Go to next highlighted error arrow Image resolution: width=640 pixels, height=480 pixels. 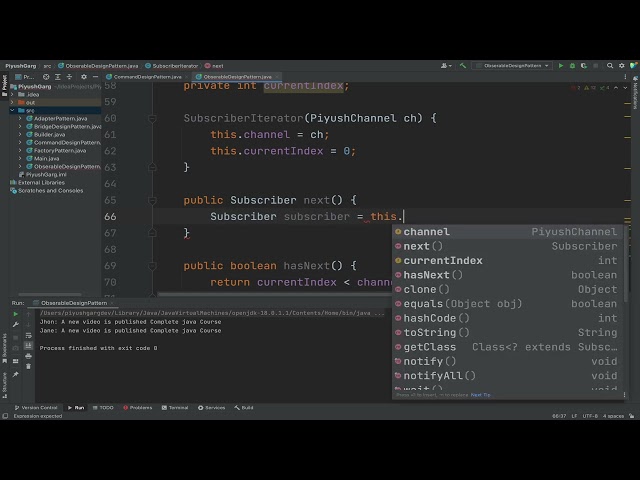[x=625, y=88]
